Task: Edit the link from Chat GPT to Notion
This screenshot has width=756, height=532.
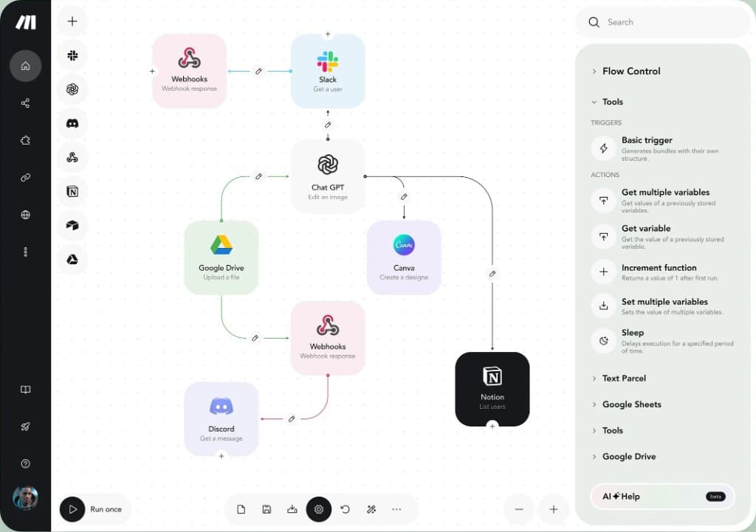Action: coord(492,274)
